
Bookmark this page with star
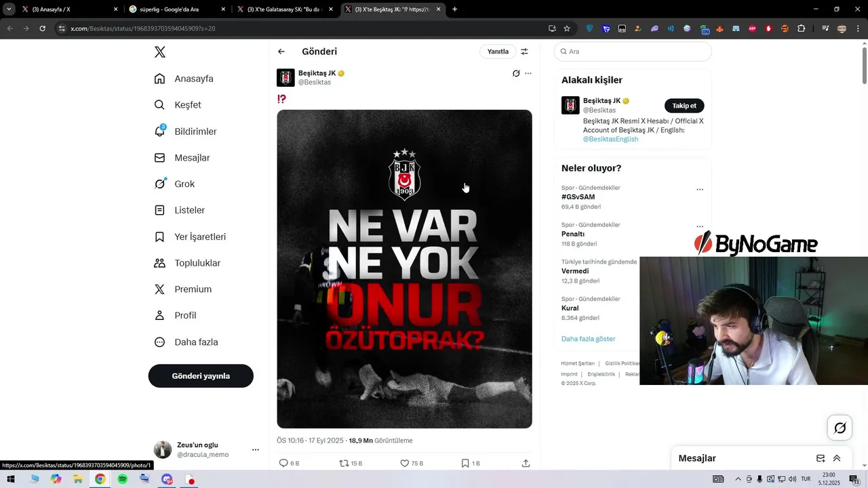tap(567, 28)
